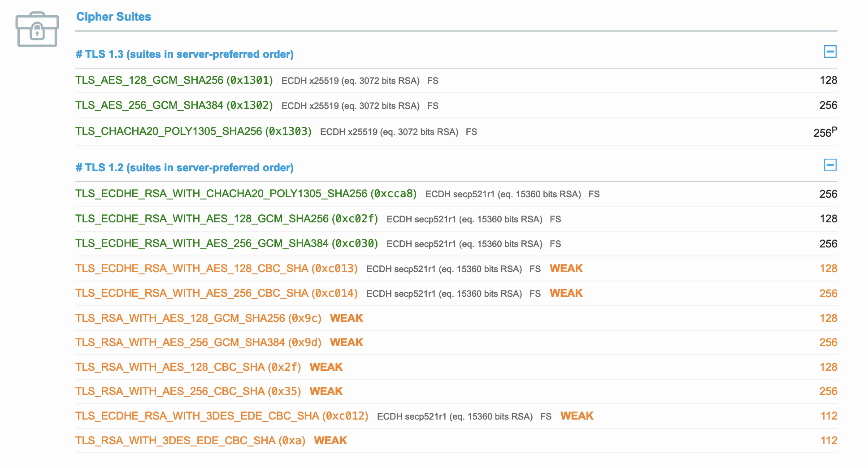Select TLS_RSA_WITH_AES_128_CBC_SHA (0x2f) entry

click(x=188, y=367)
